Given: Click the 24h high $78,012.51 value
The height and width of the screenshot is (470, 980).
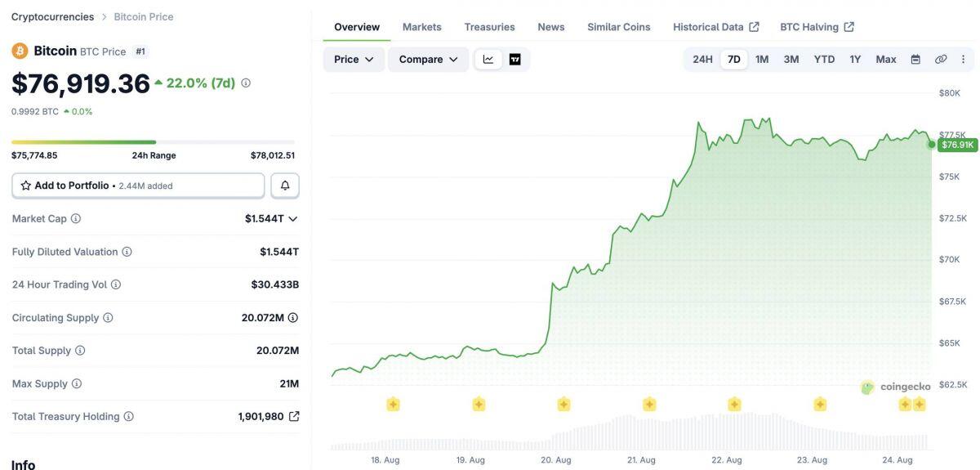Looking at the screenshot, I should coord(273,155).
